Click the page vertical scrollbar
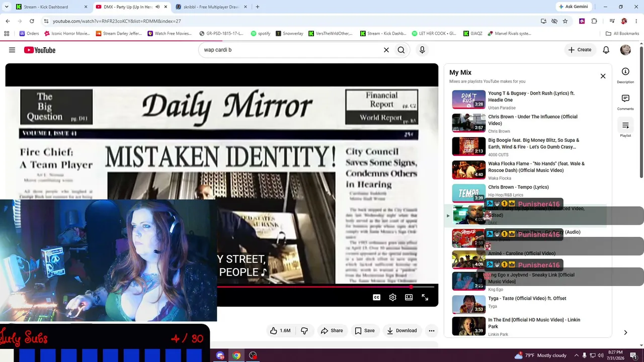The width and height of the screenshot is (644, 362). coord(641,113)
